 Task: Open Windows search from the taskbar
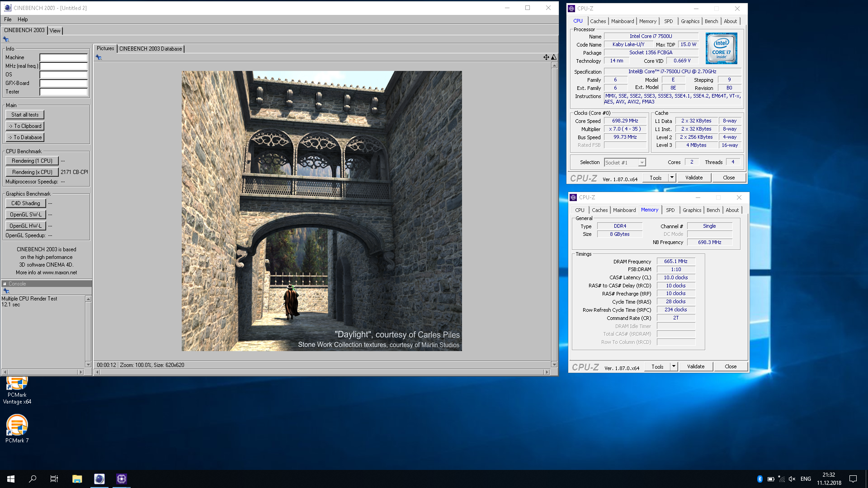point(33,479)
